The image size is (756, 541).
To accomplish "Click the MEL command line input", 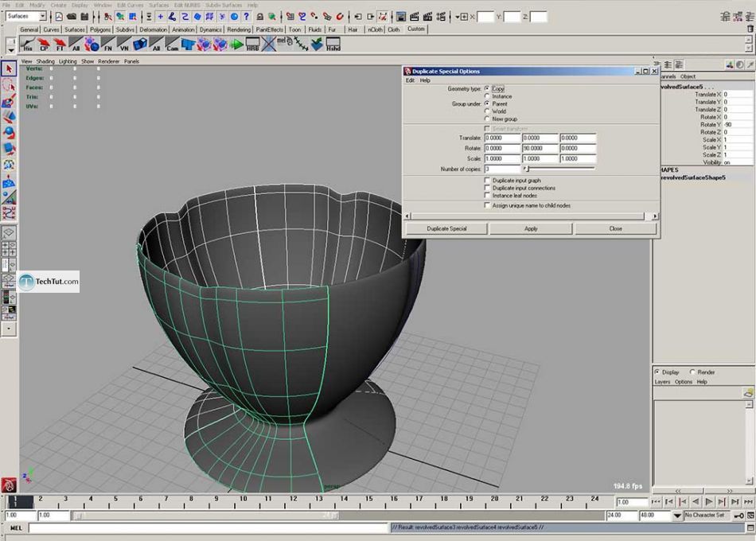I will coord(208,528).
